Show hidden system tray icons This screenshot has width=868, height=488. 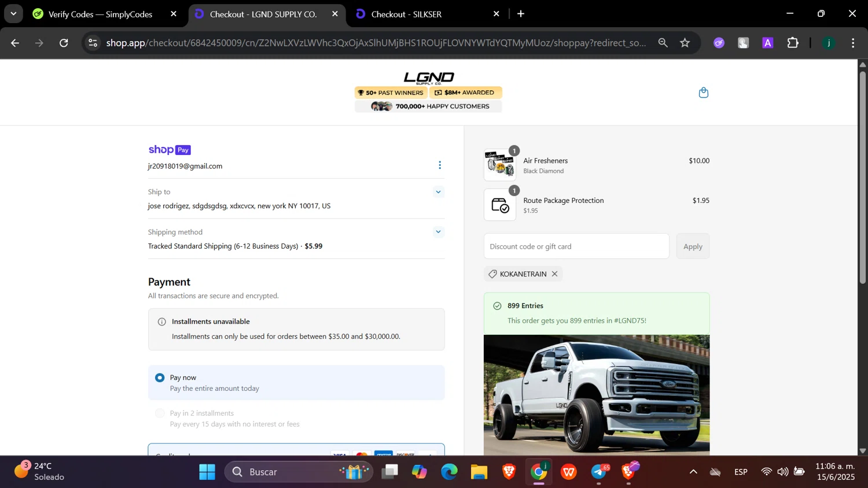pos(693,472)
